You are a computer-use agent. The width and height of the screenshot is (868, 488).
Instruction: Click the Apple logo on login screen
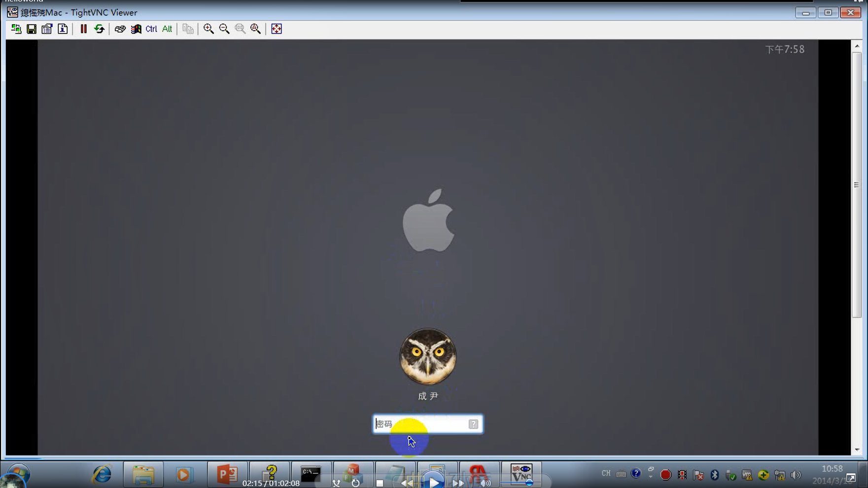click(x=428, y=220)
